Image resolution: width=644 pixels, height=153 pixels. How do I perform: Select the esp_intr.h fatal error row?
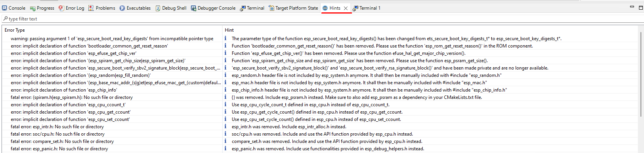(x=319, y=127)
